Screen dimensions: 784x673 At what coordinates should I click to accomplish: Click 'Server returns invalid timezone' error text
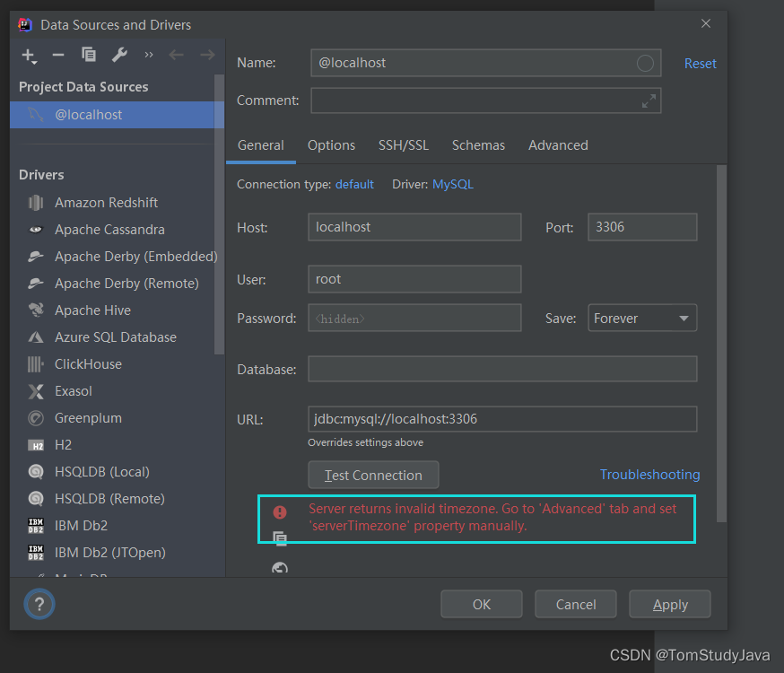pos(492,518)
